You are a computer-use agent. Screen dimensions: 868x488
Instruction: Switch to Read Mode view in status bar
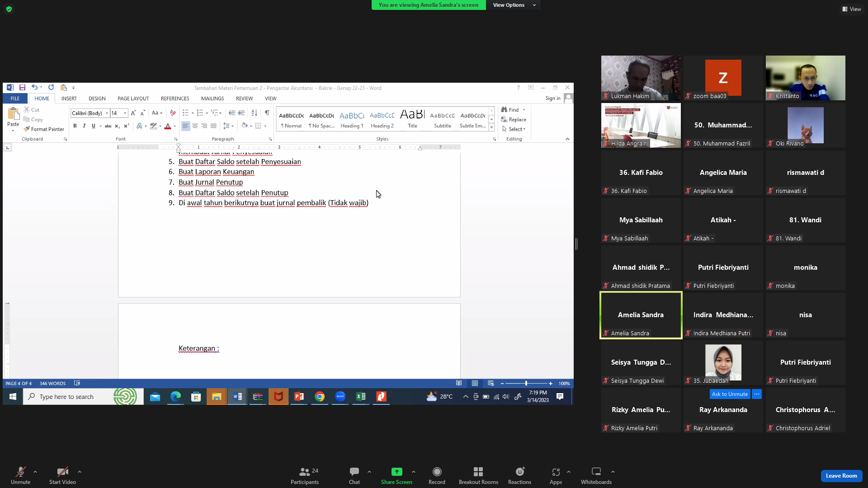[x=459, y=383]
